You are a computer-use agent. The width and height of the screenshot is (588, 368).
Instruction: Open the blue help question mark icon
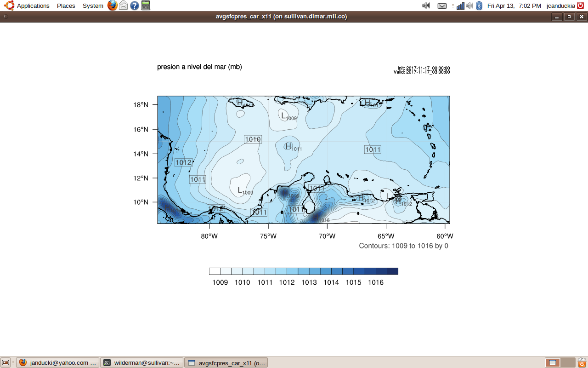click(x=134, y=6)
